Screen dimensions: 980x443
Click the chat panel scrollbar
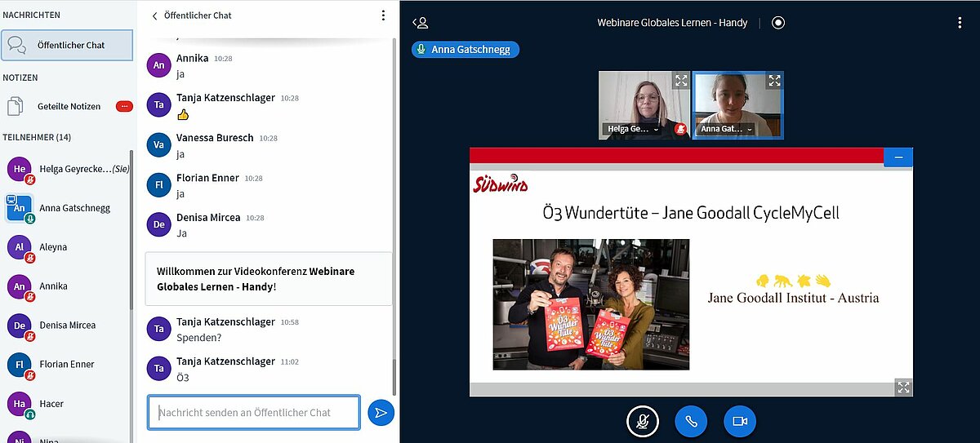tap(395, 378)
